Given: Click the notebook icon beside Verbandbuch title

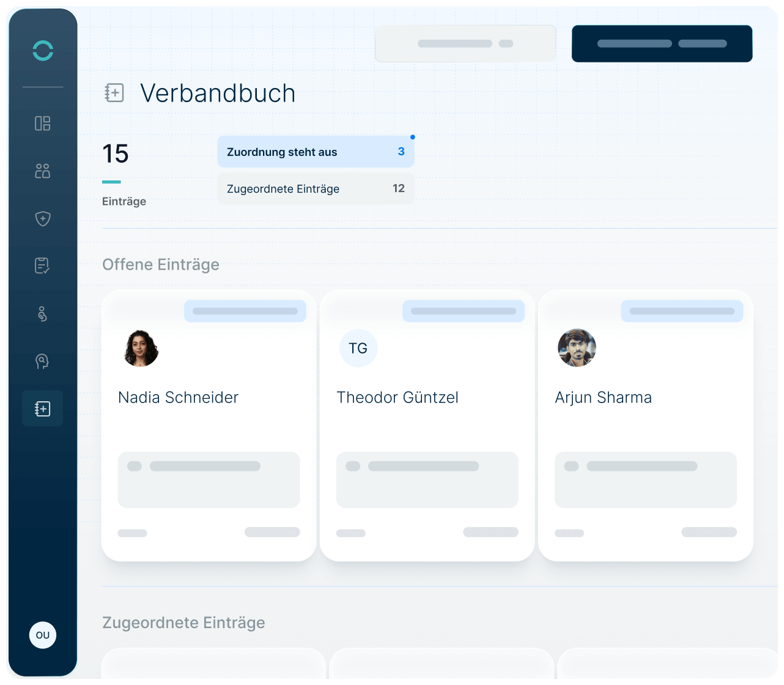Looking at the screenshot, I should pos(114,93).
